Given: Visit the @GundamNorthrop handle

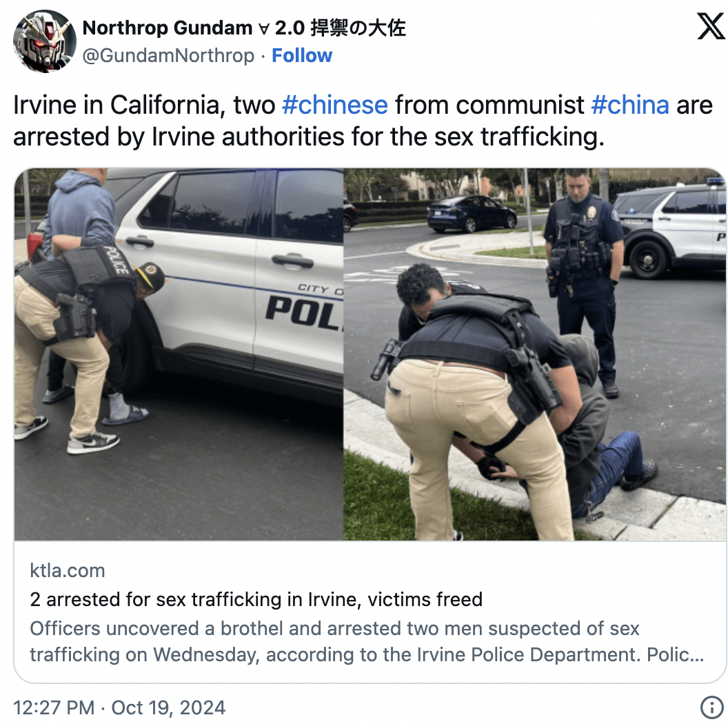Looking at the screenshot, I should click(168, 56).
